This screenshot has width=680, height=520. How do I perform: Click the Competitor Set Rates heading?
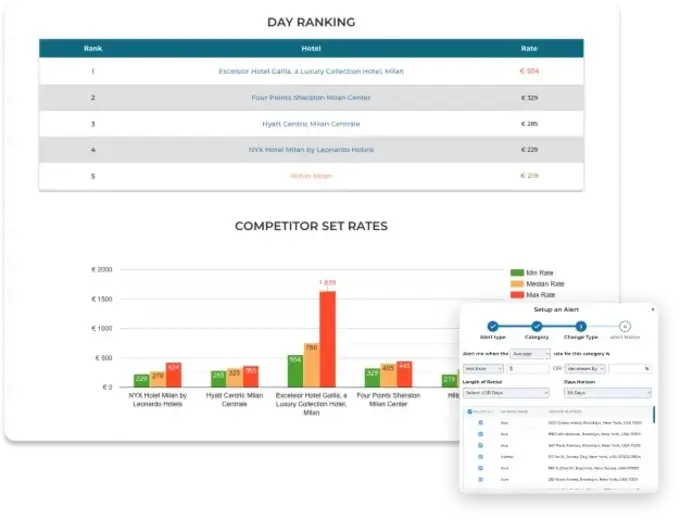[x=311, y=226]
